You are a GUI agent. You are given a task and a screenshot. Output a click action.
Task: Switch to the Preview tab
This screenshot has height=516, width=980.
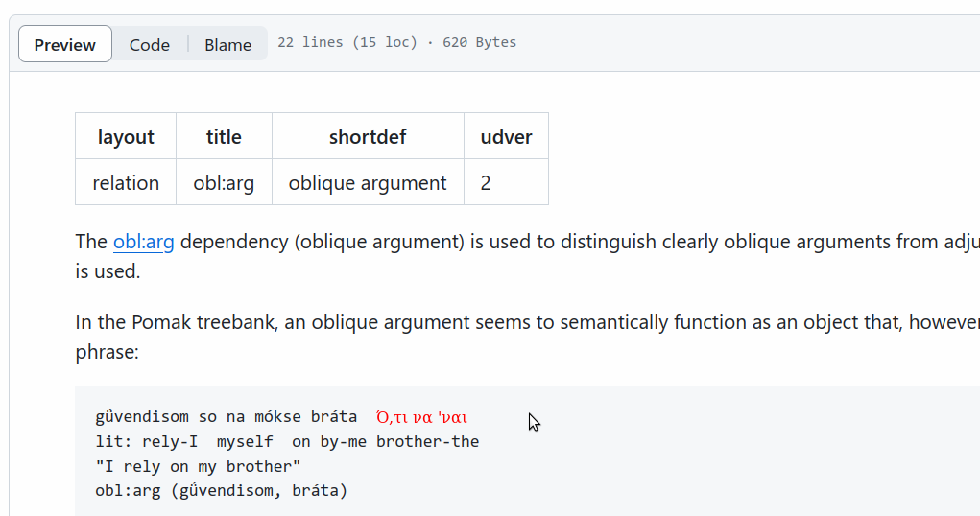pyautogui.click(x=64, y=44)
